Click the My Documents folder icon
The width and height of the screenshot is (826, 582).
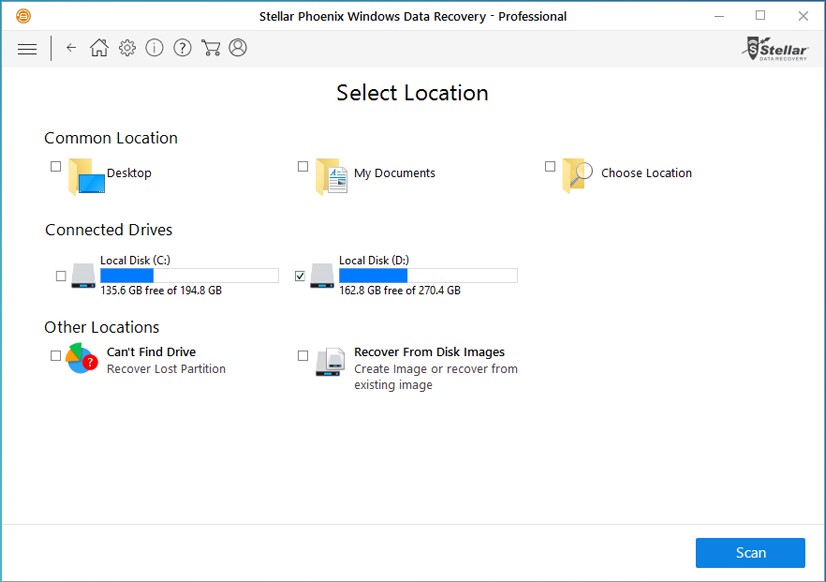(332, 176)
